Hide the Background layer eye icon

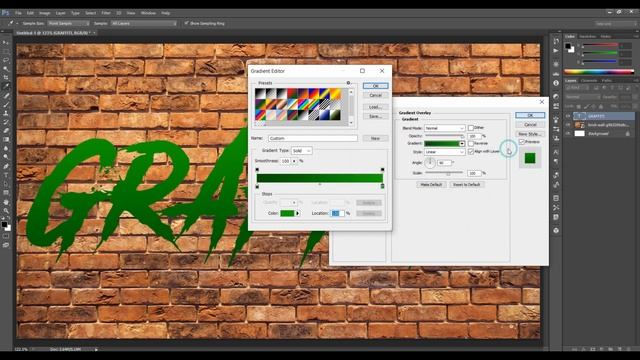click(568, 133)
